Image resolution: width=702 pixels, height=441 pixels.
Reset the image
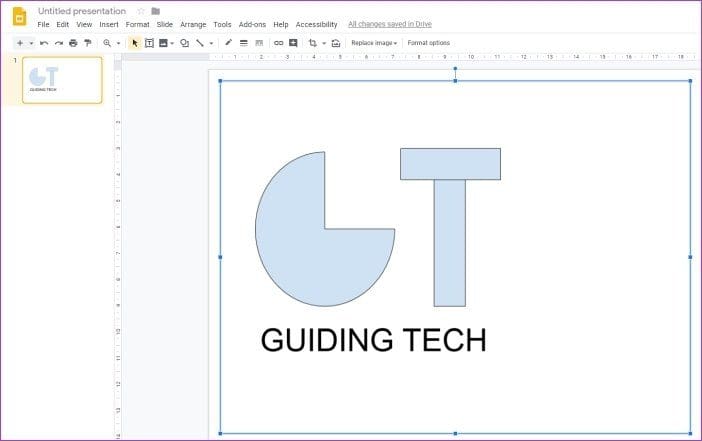click(x=336, y=43)
